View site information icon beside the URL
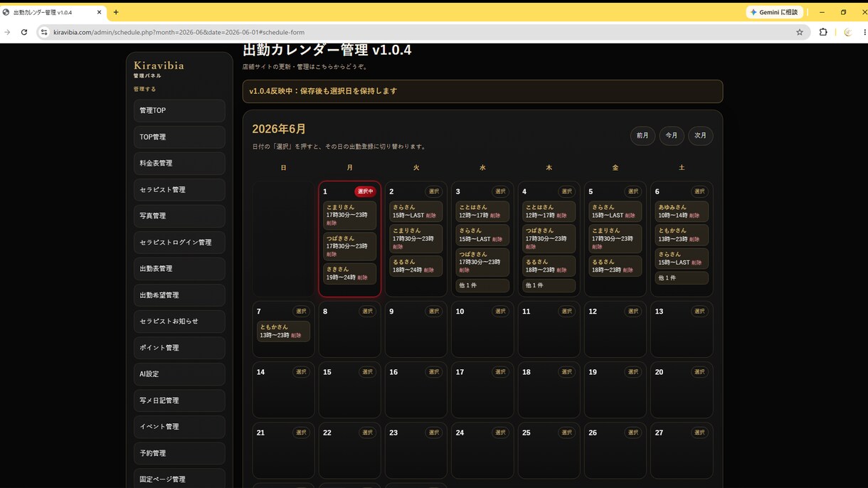 (44, 32)
